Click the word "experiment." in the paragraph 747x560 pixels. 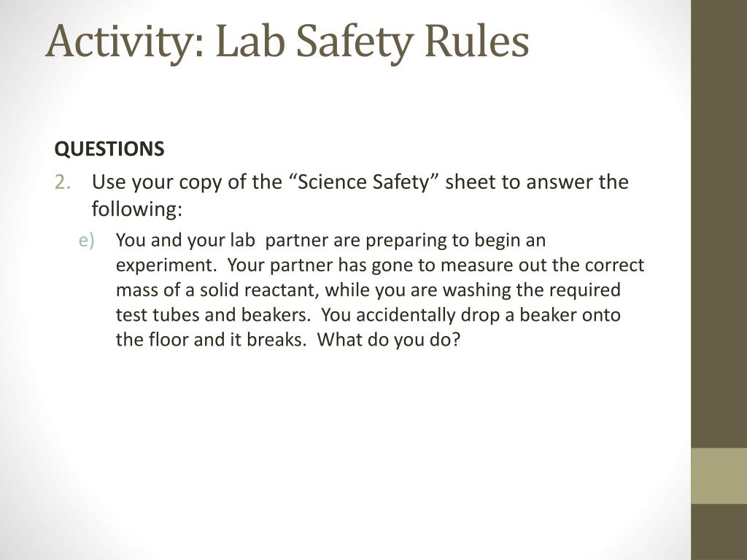tap(166, 265)
